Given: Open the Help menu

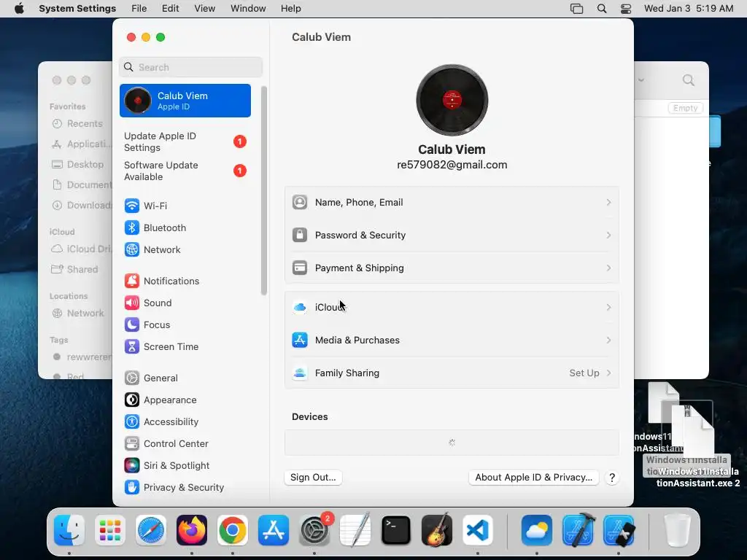Looking at the screenshot, I should click(x=290, y=9).
